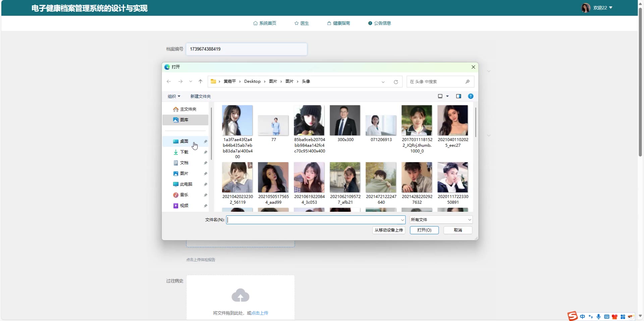The image size is (644, 321).
Task: Go forward in the file dialog
Action: tap(180, 81)
